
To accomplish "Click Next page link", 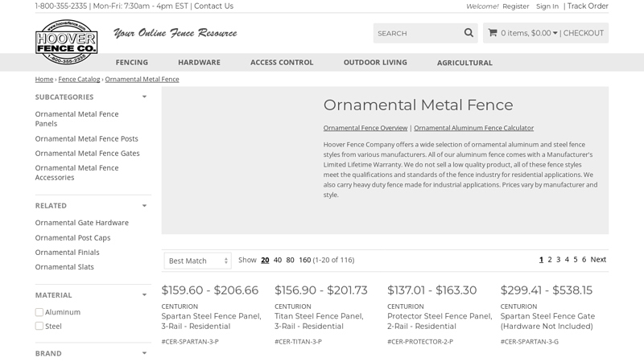I will pos(598,259).
